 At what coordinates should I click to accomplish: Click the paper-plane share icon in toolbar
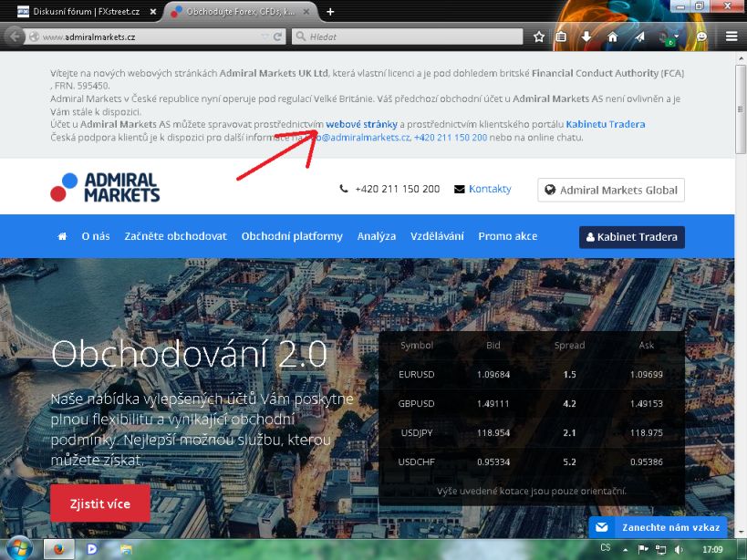coord(639,36)
